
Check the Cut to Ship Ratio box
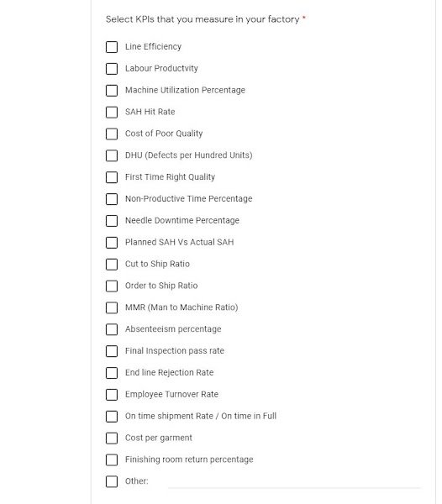click(112, 265)
